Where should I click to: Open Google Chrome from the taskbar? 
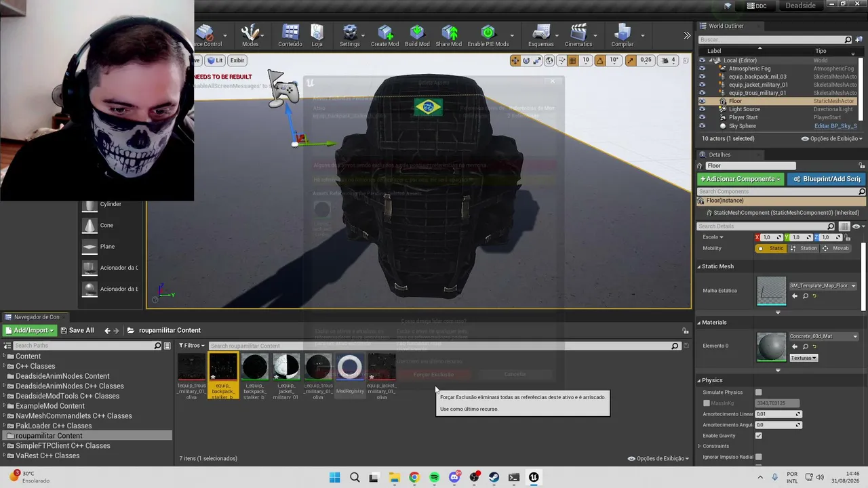pos(414,477)
